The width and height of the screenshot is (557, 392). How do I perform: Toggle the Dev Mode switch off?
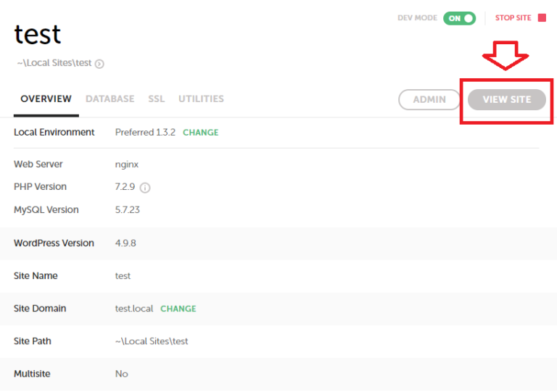coord(459,18)
